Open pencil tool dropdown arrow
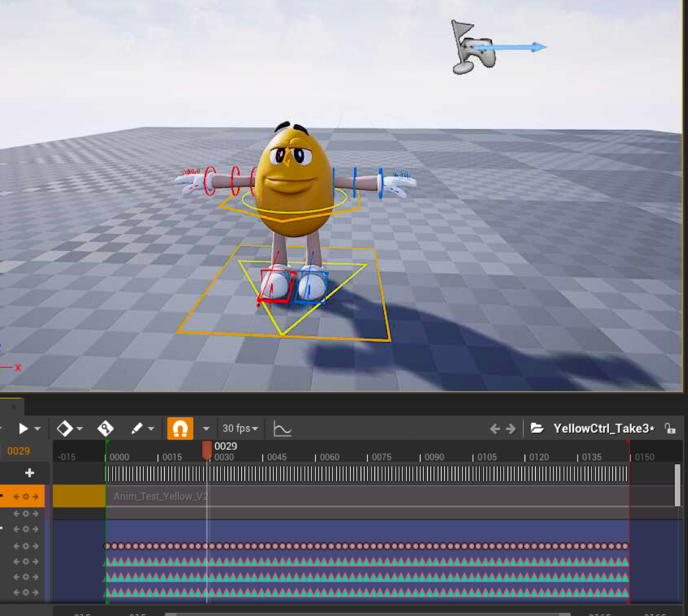Viewport: 688px width, 616px height. pyautogui.click(x=151, y=429)
